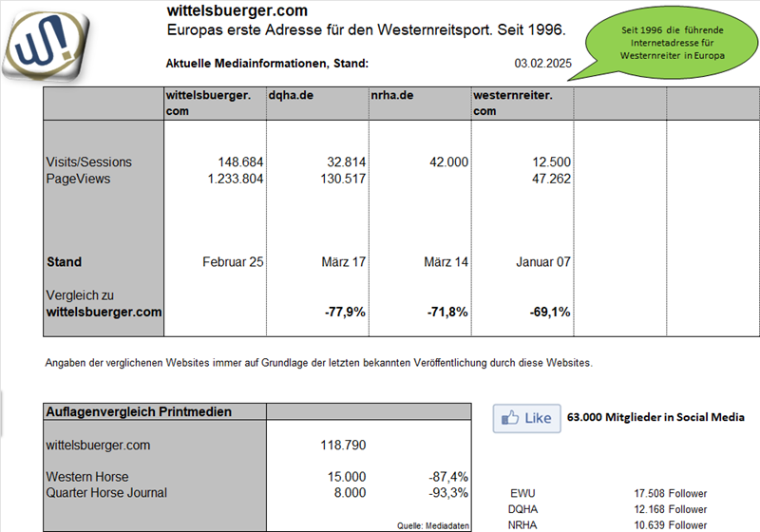Image resolution: width=760 pixels, height=532 pixels.
Task: Select the -77,9% comparison value
Action: 345,312
